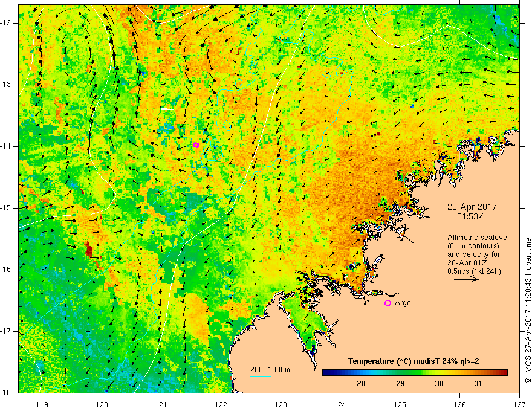532x411 pixels.
Task: Click the 31 label on temperature scale
Action: click(x=478, y=384)
